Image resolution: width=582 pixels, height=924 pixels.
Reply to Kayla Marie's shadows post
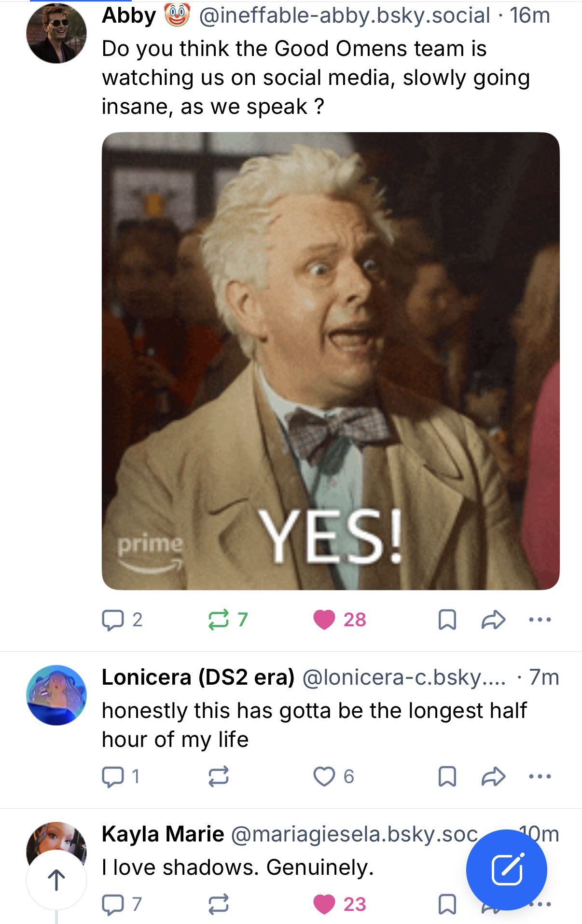click(122, 904)
